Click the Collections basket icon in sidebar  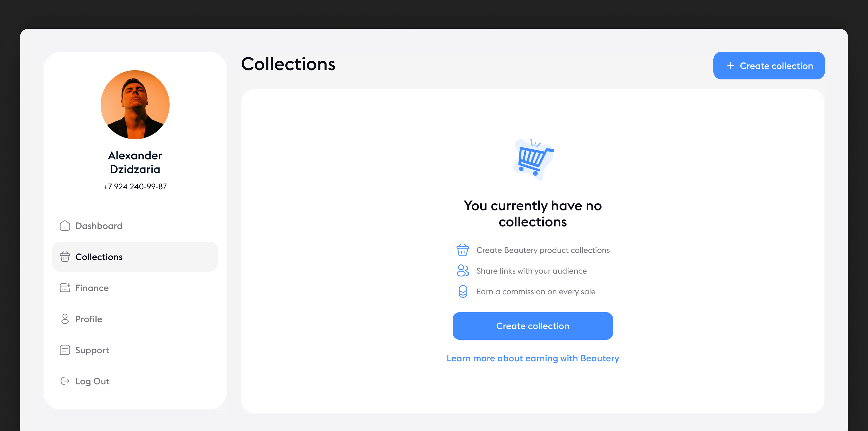tap(65, 257)
